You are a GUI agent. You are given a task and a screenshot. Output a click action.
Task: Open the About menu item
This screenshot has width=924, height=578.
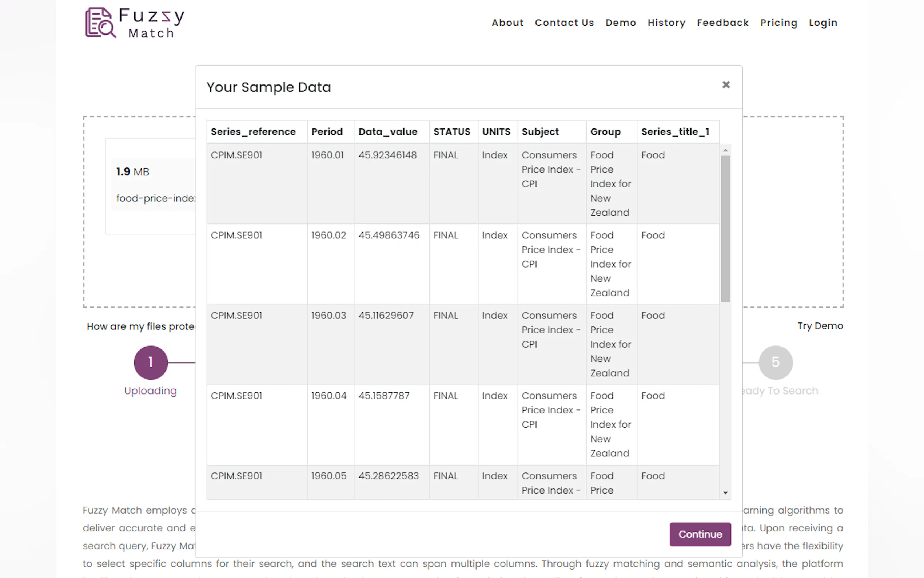pos(507,23)
